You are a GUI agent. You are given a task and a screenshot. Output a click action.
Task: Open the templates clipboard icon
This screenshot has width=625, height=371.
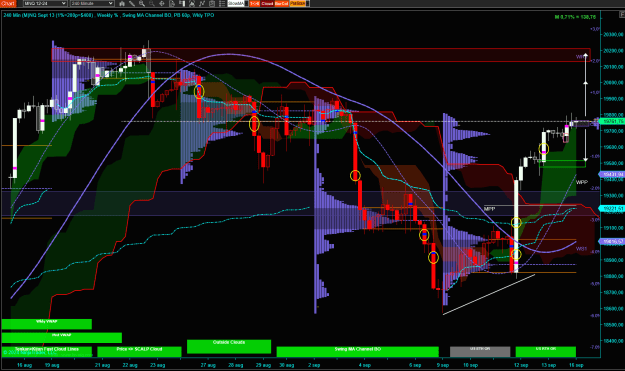pyautogui.click(x=212, y=4)
